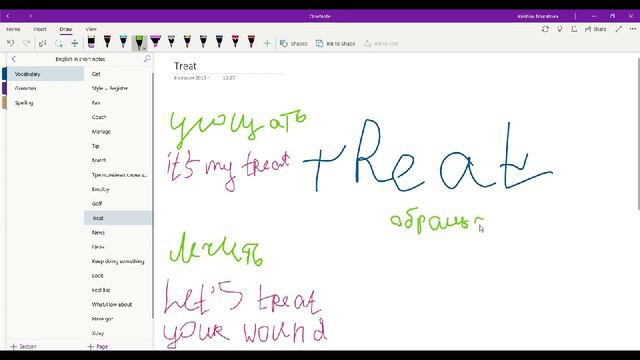Select the Treat page in list
This screenshot has width=640, height=360.
click(x=118, y=218)
